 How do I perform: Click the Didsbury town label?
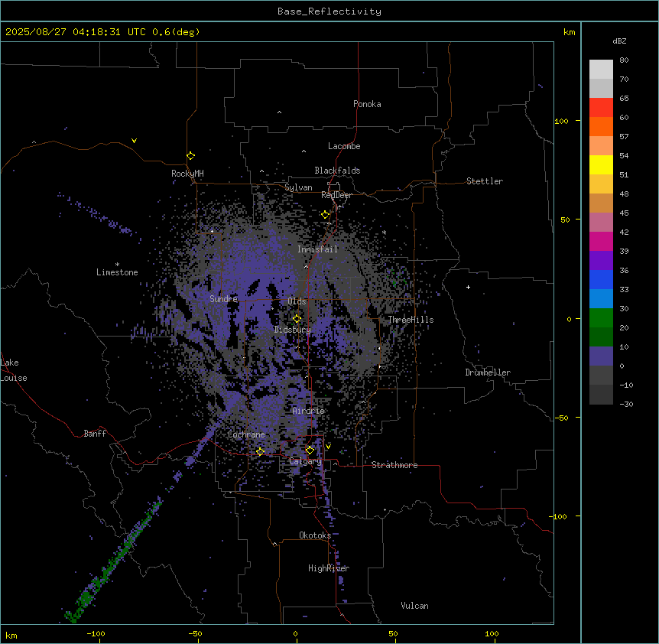(x=293, y=330)
